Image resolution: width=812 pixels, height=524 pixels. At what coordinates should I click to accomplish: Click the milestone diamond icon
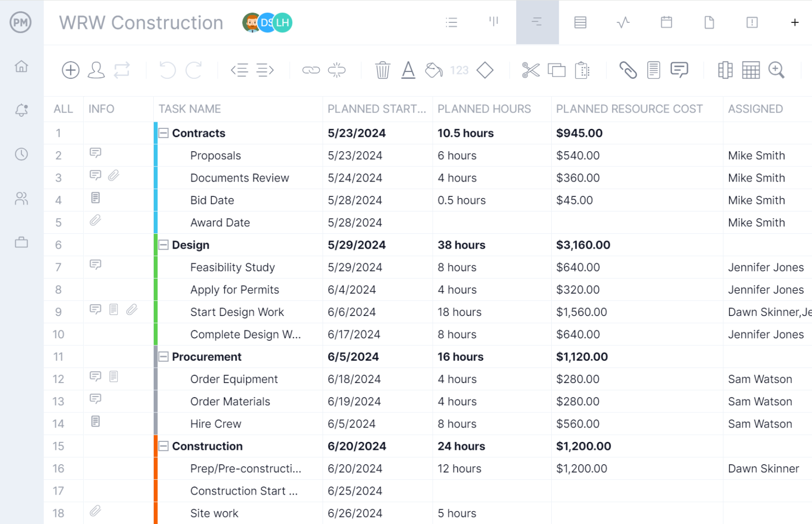(485, 70)
